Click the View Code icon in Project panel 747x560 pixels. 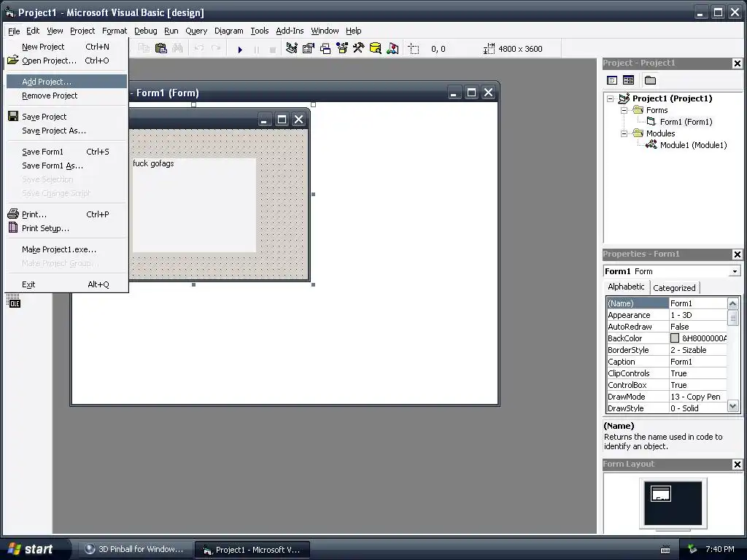612,80
